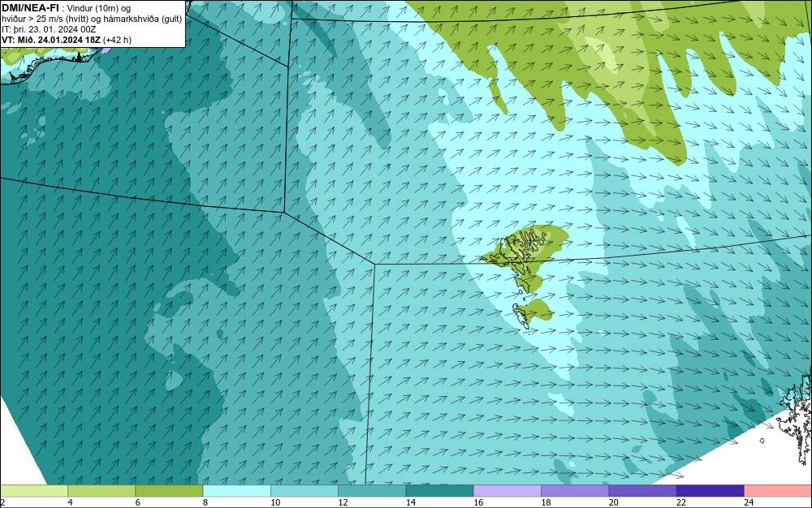Click the scale value '8'
Screen dimensions: 812x508
click(205, 502)
